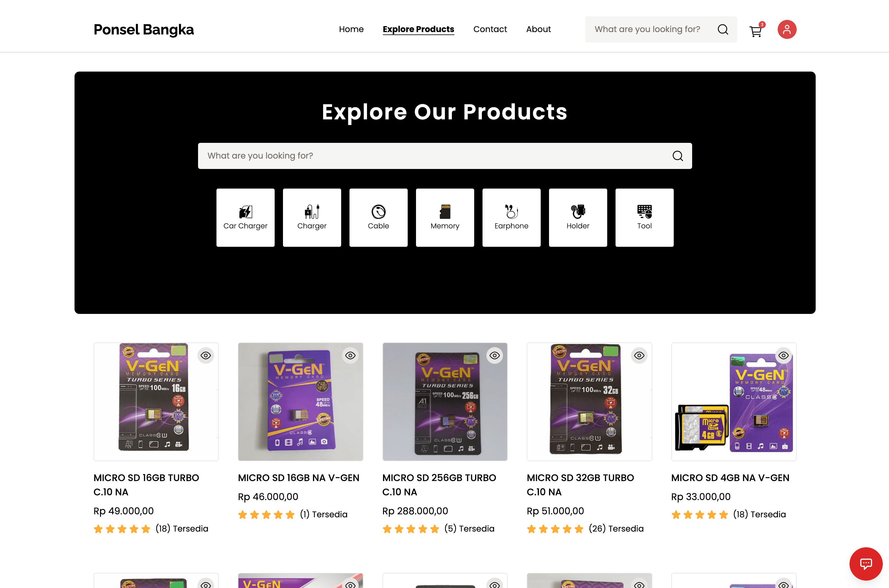Choose the Cable category tile
The width and height of the screenshot is (889, 588).
click(378, 217)
